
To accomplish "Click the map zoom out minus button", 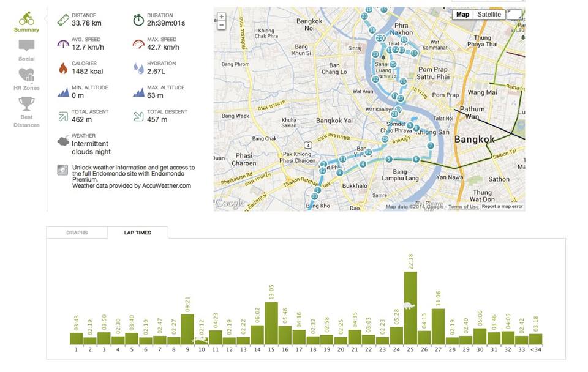I will 222,26.
